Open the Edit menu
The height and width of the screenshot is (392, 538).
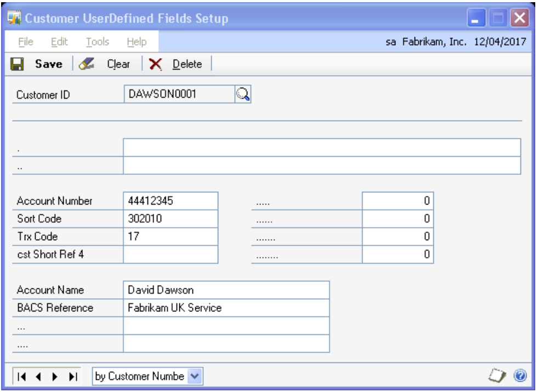(x=57, y=42)
